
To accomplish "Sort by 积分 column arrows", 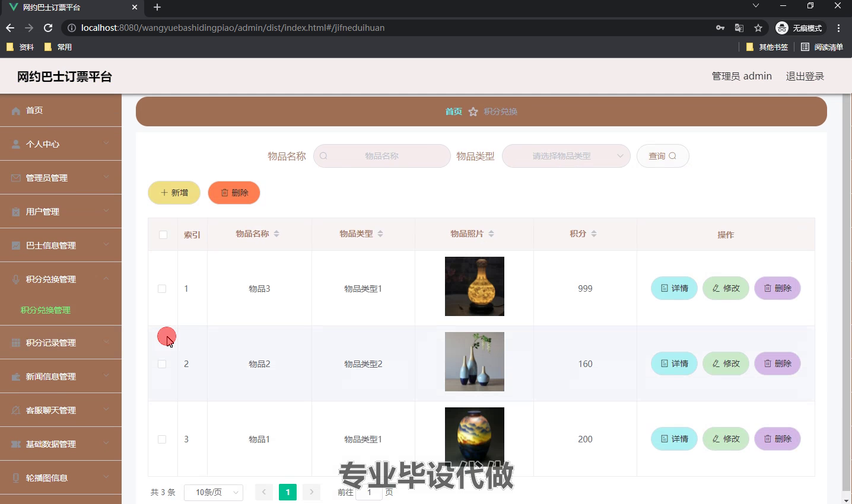I will [x=594, y=234].
